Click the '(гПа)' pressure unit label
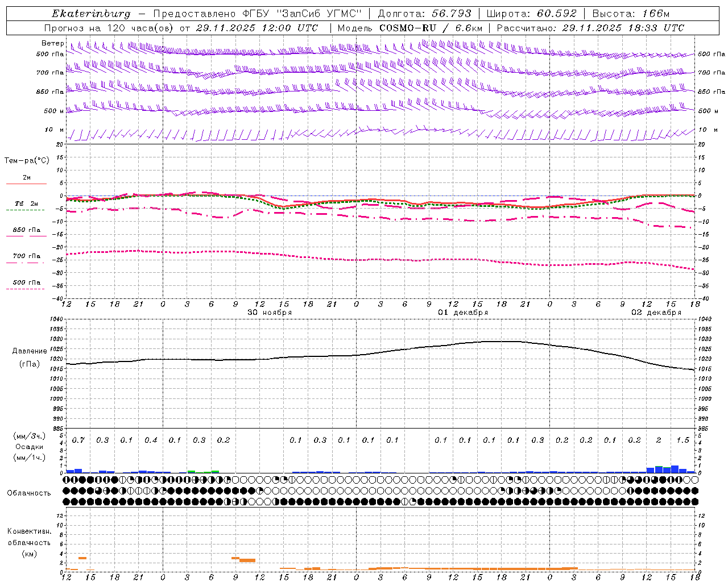Viewport: 728px width, 582px height. [x=30, y=364]
